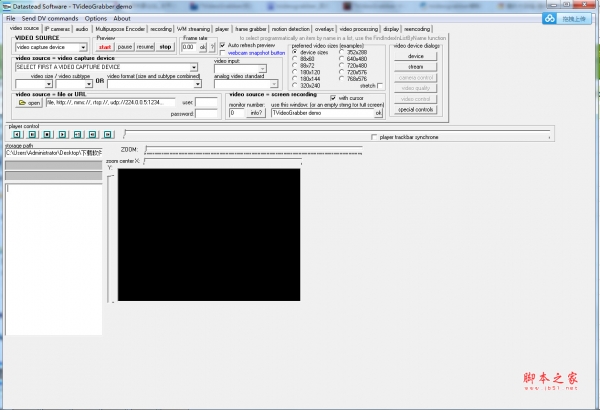This screenshot has height=410, width=600.
Task: Click the zoom center X slider
Action: 223,162
